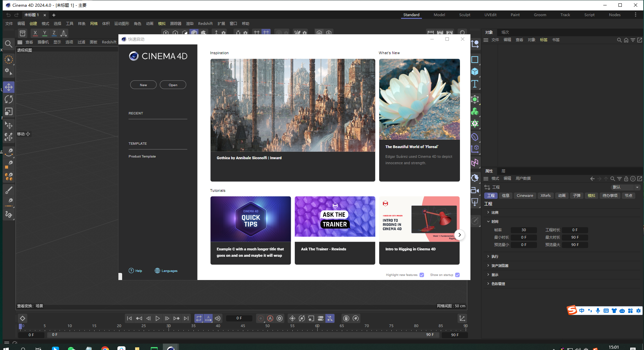Click the Simulation gear icon in the right toolbar

coord(475,124)
